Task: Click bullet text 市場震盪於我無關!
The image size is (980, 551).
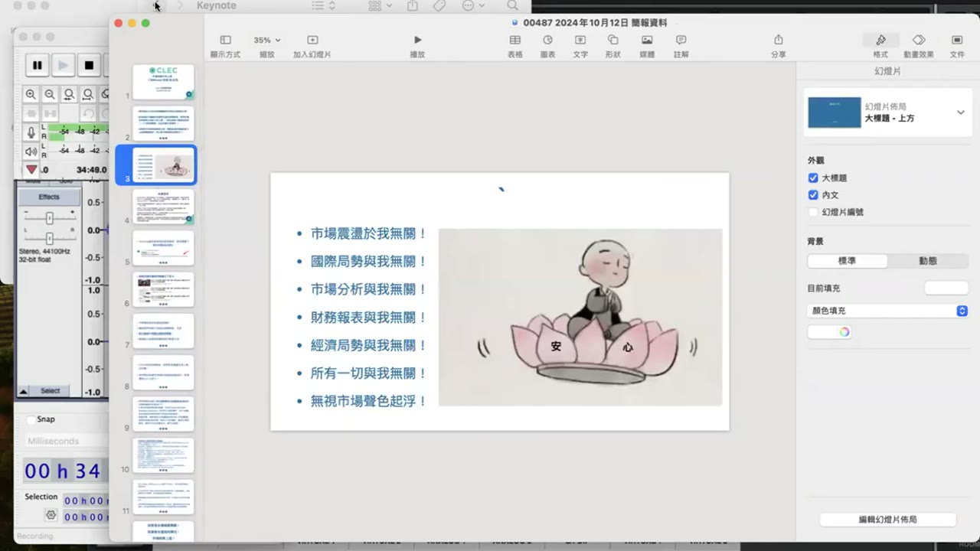Action: 368,233
